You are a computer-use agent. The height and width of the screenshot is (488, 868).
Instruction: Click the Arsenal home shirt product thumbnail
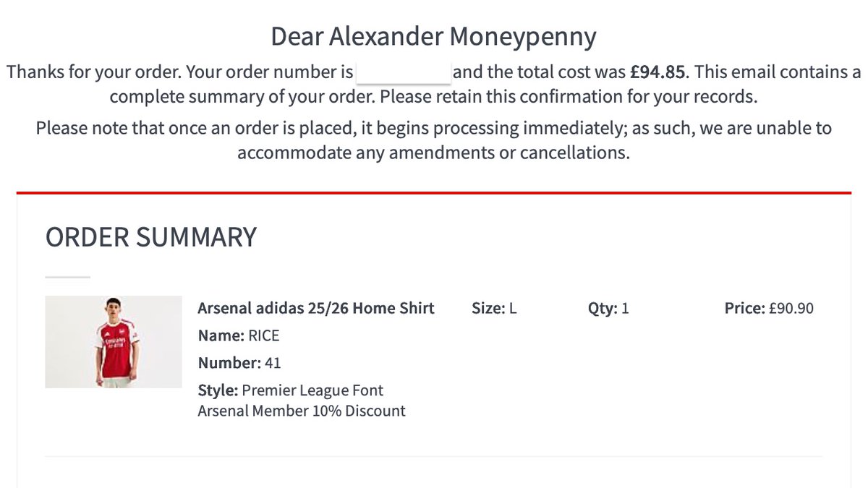(114, 342)
